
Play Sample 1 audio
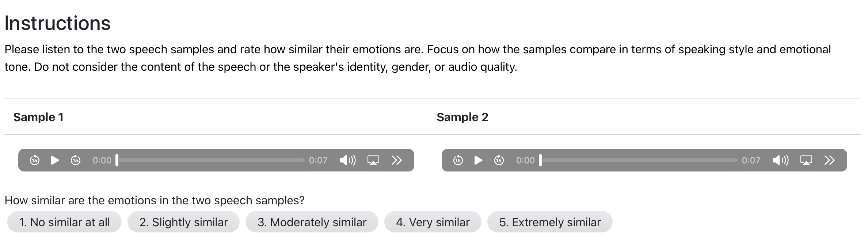click(55, 160)
